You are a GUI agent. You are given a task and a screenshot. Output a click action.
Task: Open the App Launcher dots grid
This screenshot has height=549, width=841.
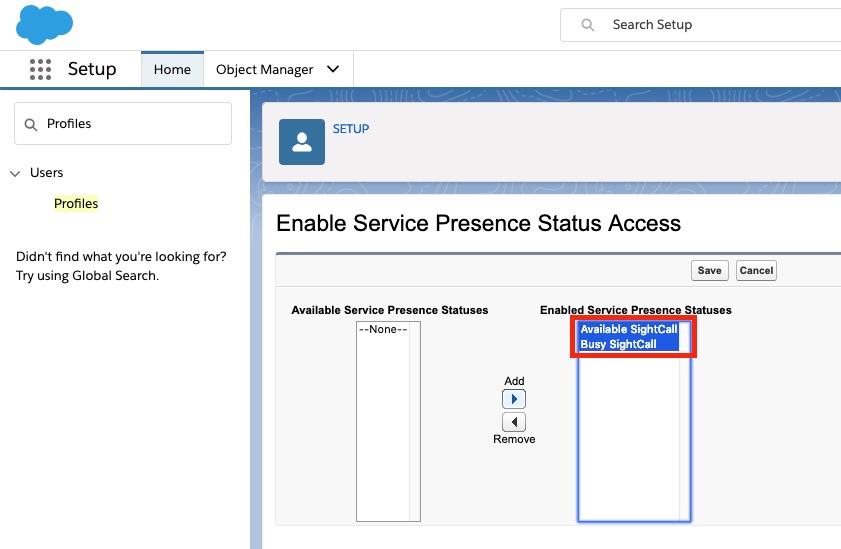[40, 69]
